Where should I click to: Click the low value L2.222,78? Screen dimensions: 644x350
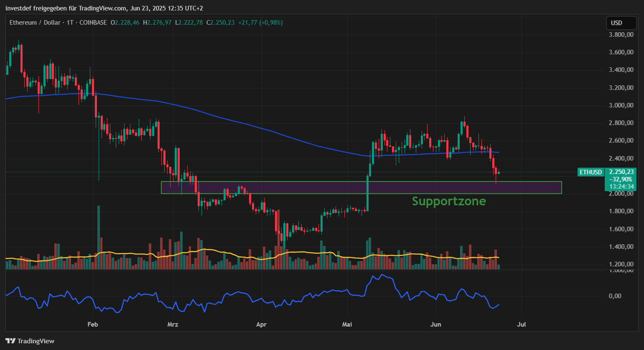(189, 23)
